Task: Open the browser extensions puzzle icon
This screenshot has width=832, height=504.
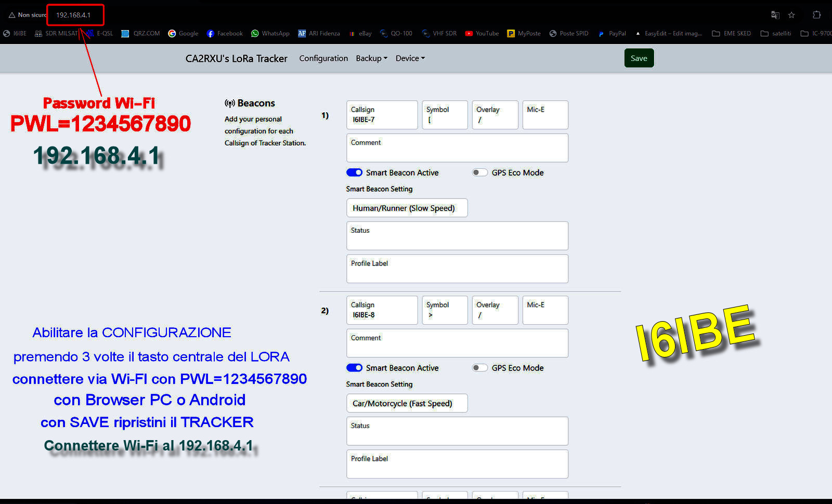Action: (816, 15)
